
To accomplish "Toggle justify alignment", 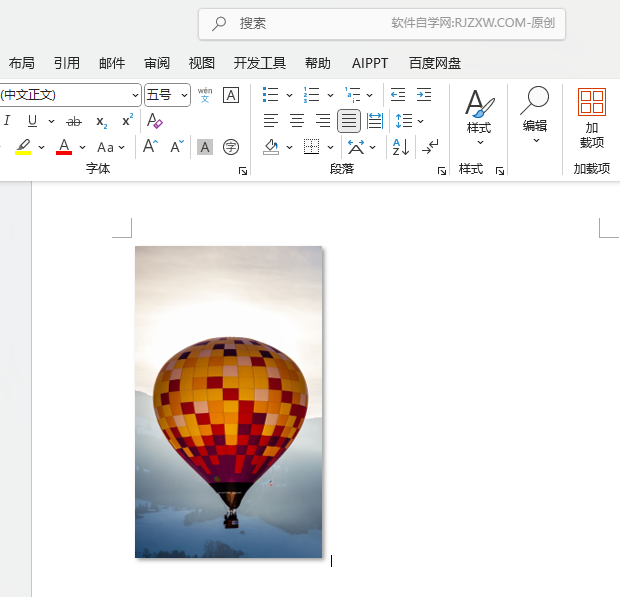I will coord(349,121).
